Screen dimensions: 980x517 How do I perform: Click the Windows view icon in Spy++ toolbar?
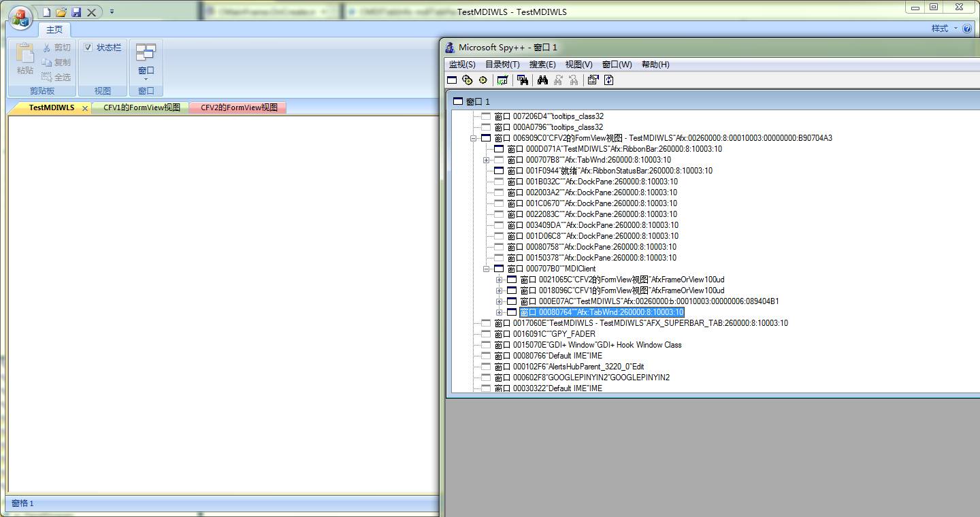(x=452, y=80)
